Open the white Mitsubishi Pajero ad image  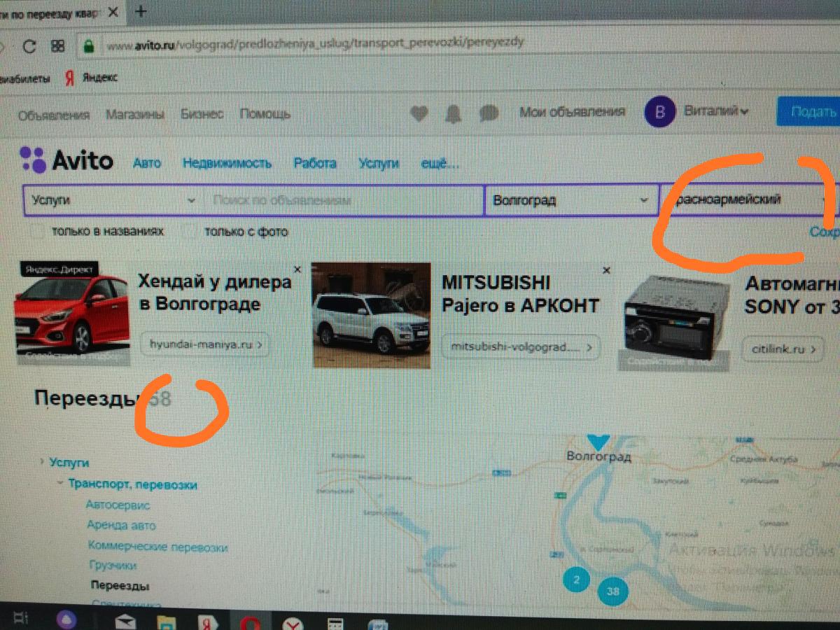pos(371,315)
